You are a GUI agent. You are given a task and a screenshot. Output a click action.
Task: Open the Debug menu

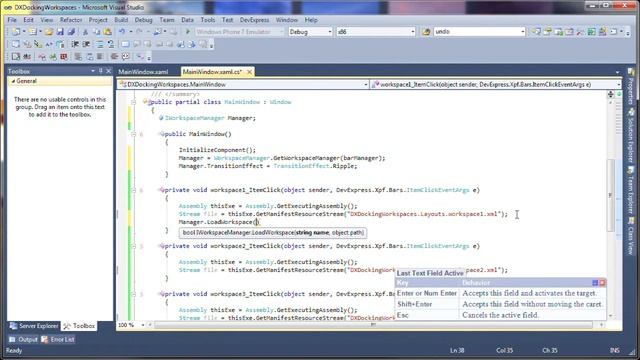tap(143, 20)
